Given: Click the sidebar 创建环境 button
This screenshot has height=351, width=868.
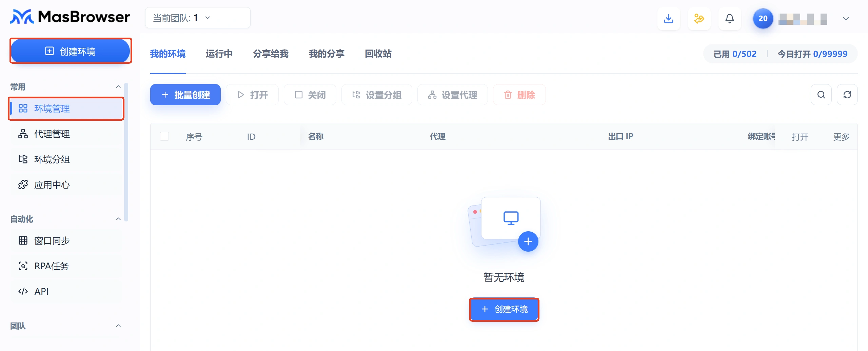Looking at the screenshot, I should (71, 51).
